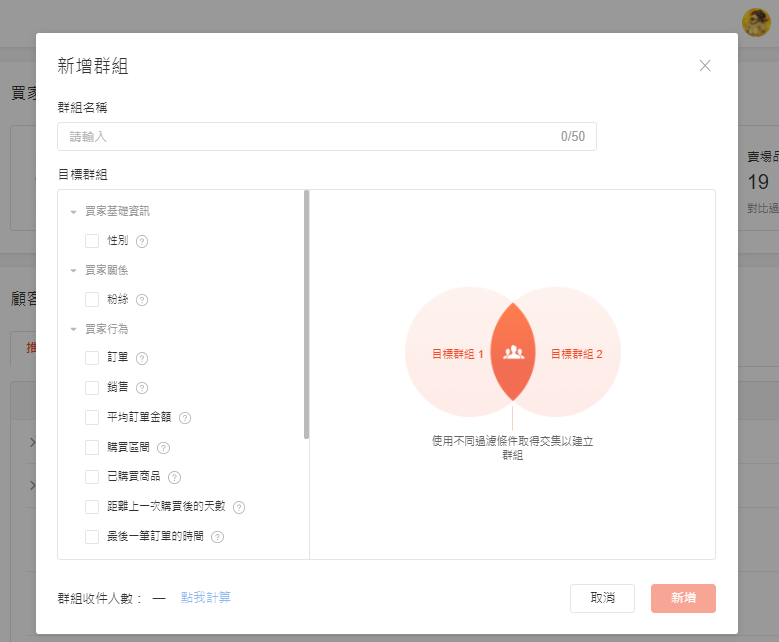Collapse the 買家關係 section

pos(74,271)
